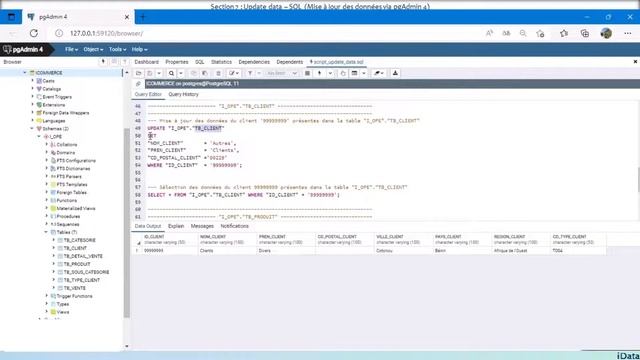The image size is (640, 360).
Task: Switch to the Dashboard tab
Action: [147, 62]
